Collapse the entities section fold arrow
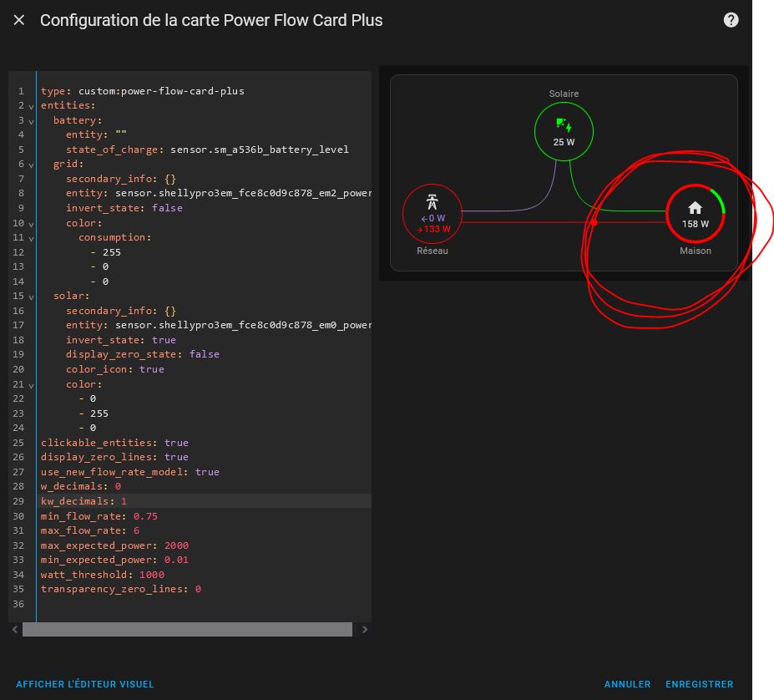Image resolution: width=774 pixels, height=700 pixels. [x=31, y=107]
